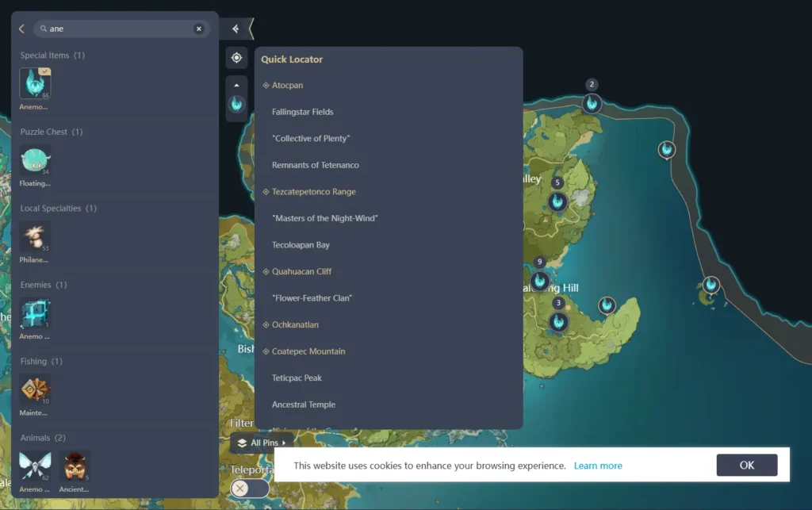
Task: Click the Enemies category header
Action: (44, 285)
